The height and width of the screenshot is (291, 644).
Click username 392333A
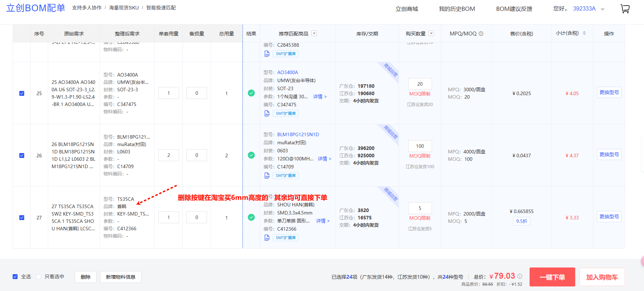tap(584, 8)
